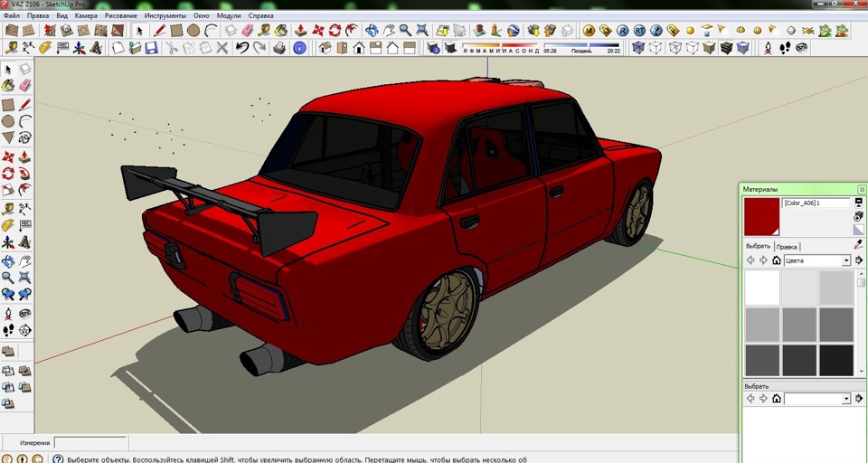Switch to Правка tab in Materials panel
Screen dimensions: 868x463
point(787,247)
